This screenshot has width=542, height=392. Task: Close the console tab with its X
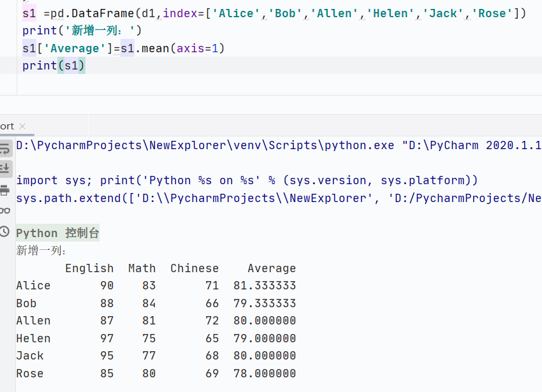(x=22, y=126)
